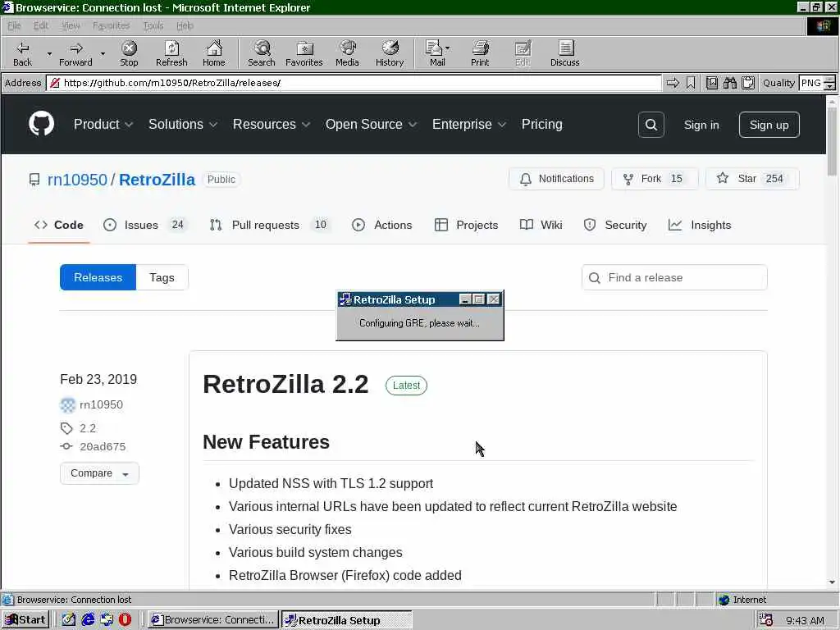Expand the Enterprise navigation menu
Viewport: 840px width, 630px height.
pyautogui.click(x=468, y=125)
